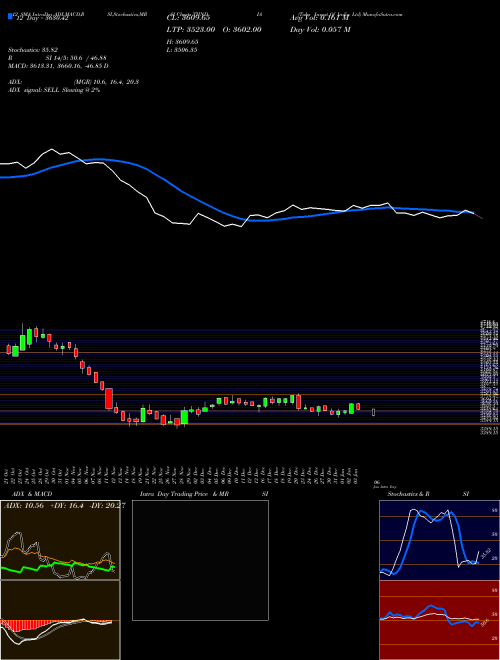The height and width of the screenshot is (660, 500).
Task: Click the 'LTP: 3523.00' price text
Action: pos(192,29)
